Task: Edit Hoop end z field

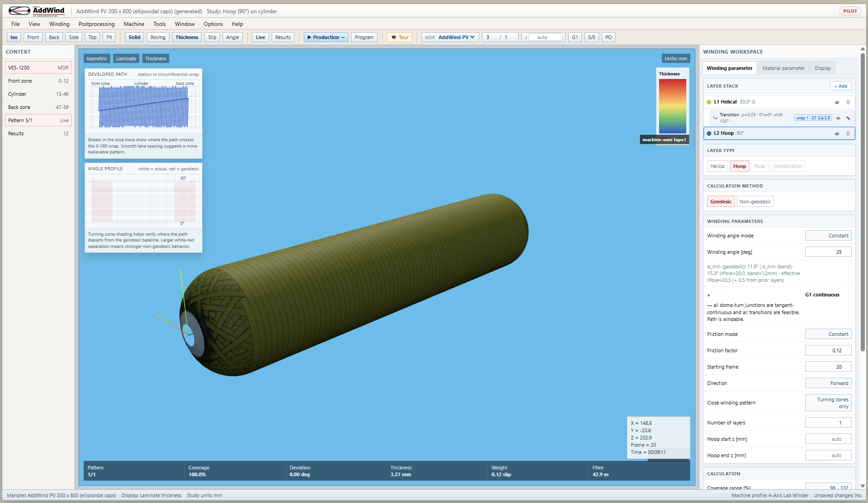Action: click(x=828, y=455)
